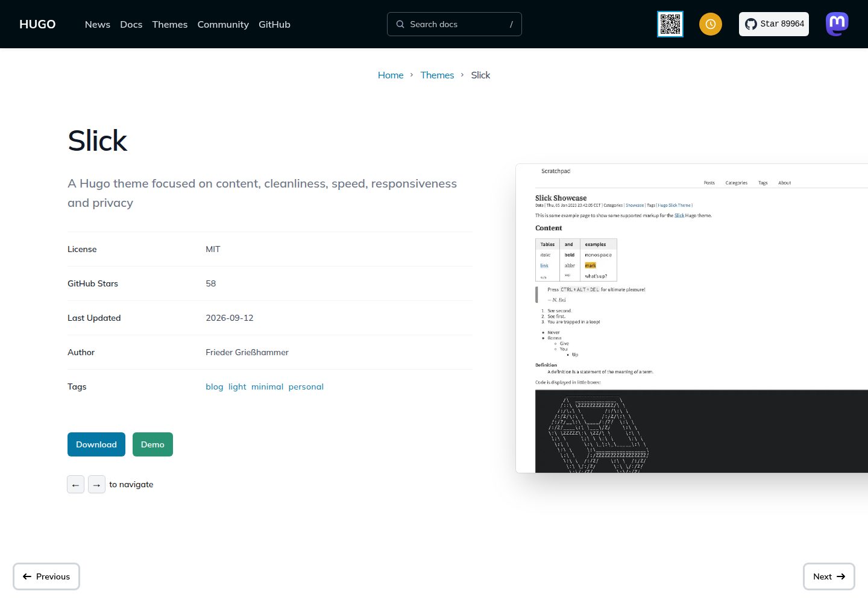
Task: Focus the Search docs field
Action: (x=454, y=24)
